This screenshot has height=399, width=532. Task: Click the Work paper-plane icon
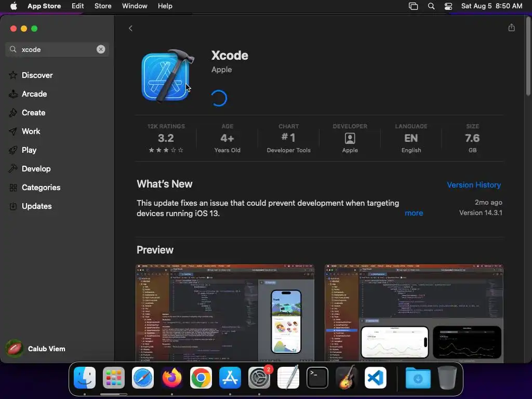[x=13, y=131]
